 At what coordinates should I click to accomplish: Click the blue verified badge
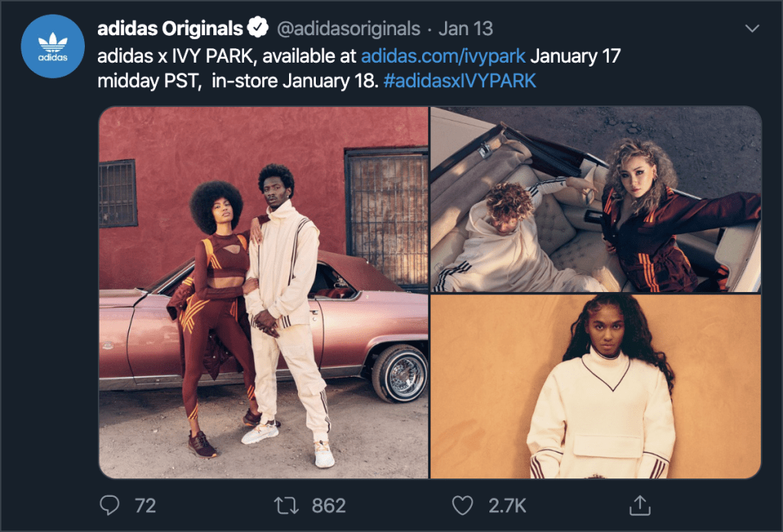(258, 29)
